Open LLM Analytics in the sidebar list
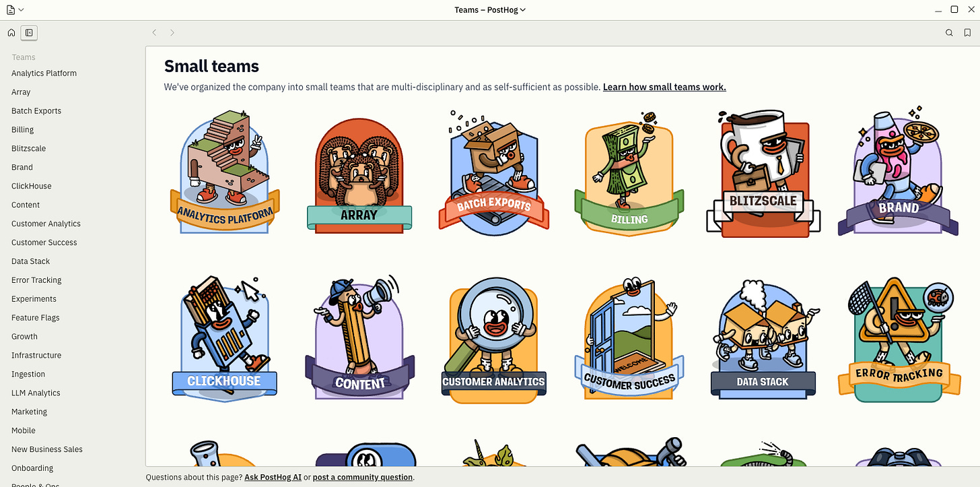 click(x=36, y=393)
